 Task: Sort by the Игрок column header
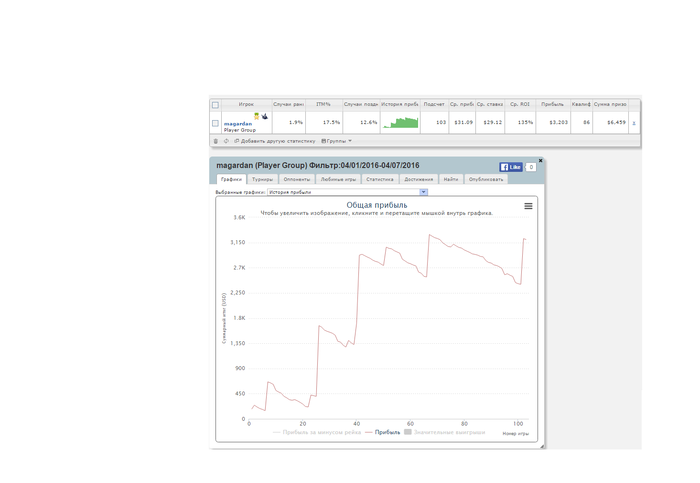click(246, 104)
